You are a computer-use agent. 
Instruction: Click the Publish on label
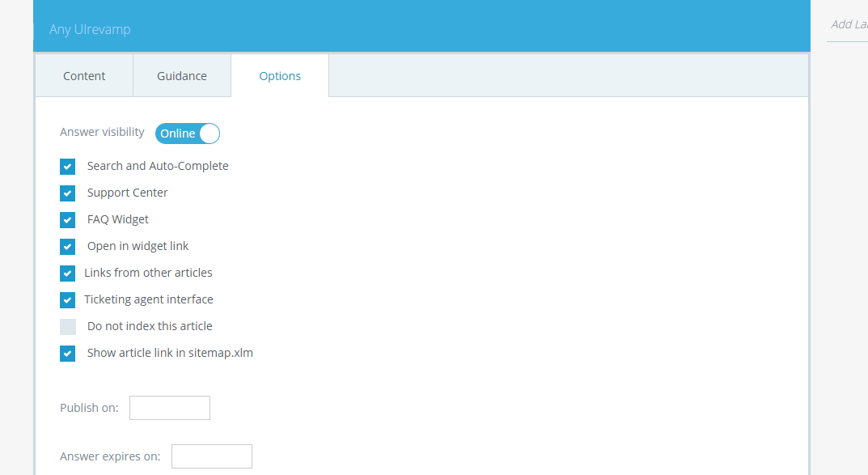pyautogui.click(x=89, y=408)
